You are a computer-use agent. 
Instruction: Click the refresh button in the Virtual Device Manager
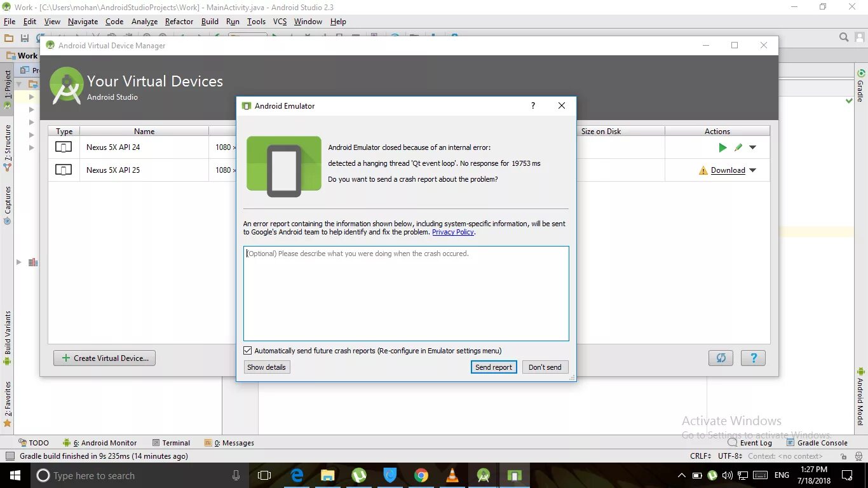click(721, 358)
